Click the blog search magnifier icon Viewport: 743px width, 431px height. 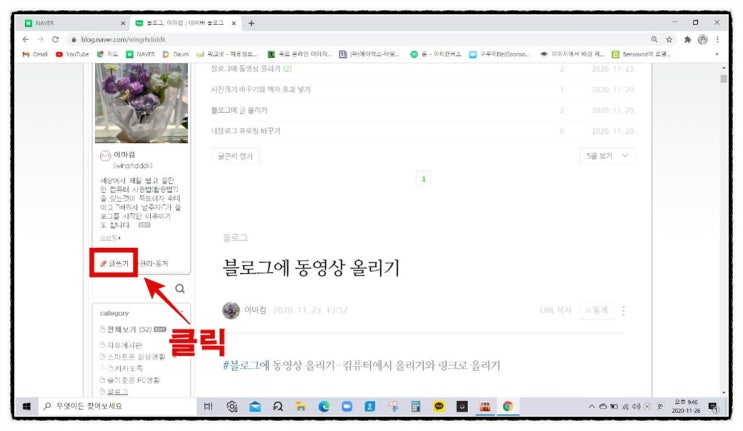pyautogui.click(x=180, y=288)
